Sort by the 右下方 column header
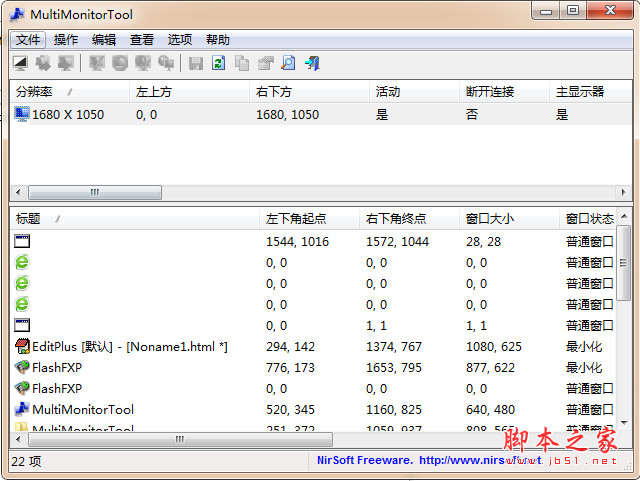640x481 pixels. click(309, 91)
